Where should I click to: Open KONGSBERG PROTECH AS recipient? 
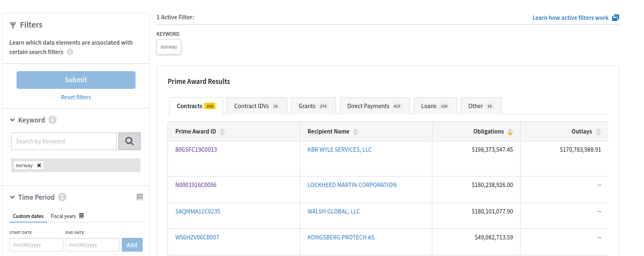341,237
